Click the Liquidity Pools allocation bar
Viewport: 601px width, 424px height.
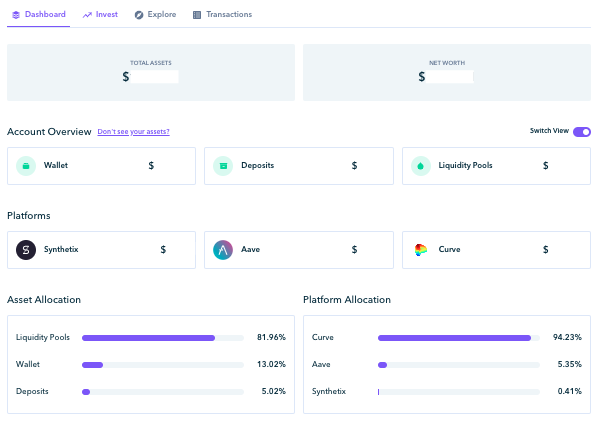163,338
